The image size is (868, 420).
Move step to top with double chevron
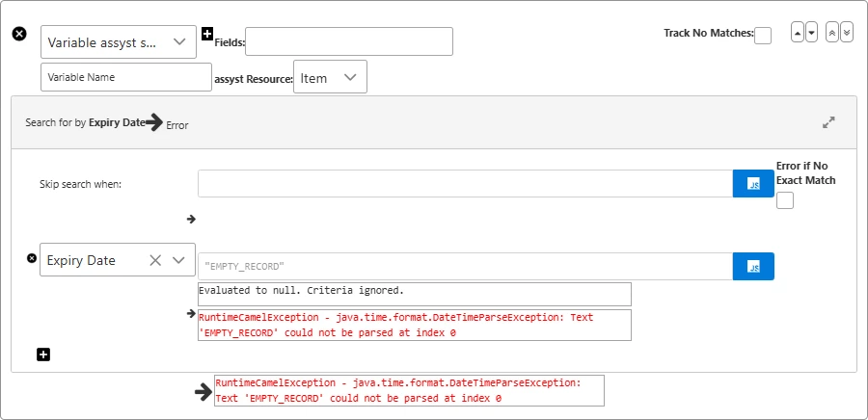832,33
